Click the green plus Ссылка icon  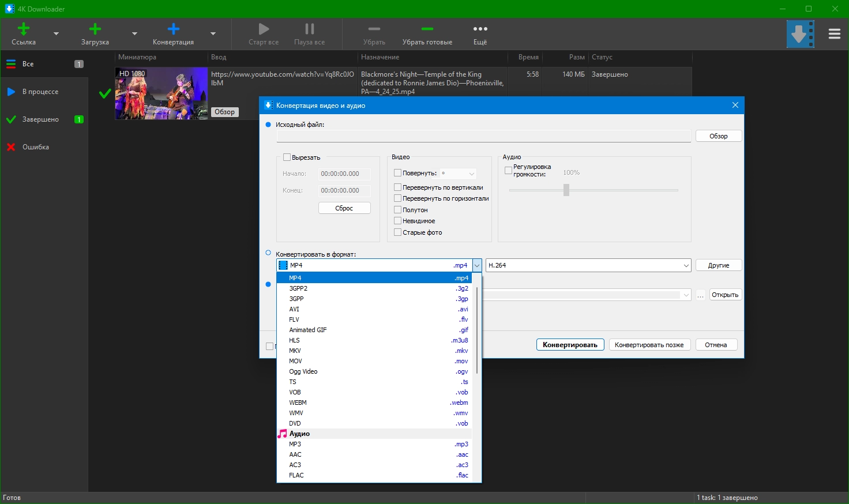(24, 29)
